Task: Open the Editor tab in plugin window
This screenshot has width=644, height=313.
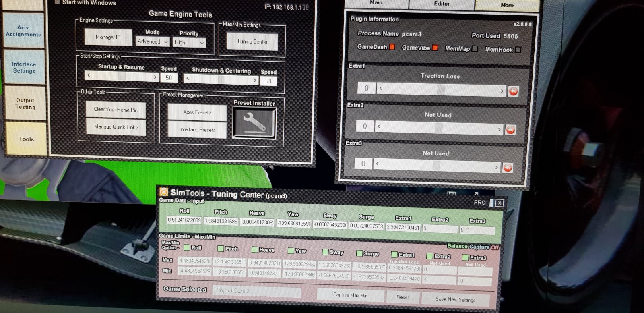Action: (442, 4)
